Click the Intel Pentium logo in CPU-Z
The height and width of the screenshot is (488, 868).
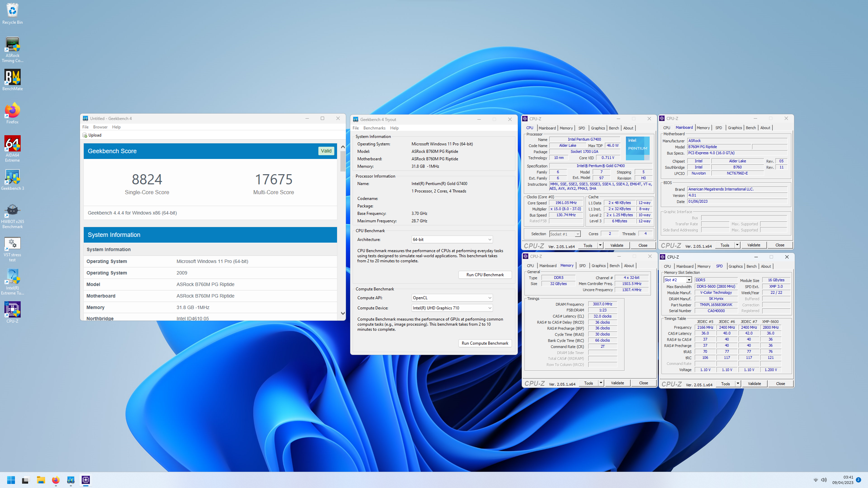(x=637, y=148)
